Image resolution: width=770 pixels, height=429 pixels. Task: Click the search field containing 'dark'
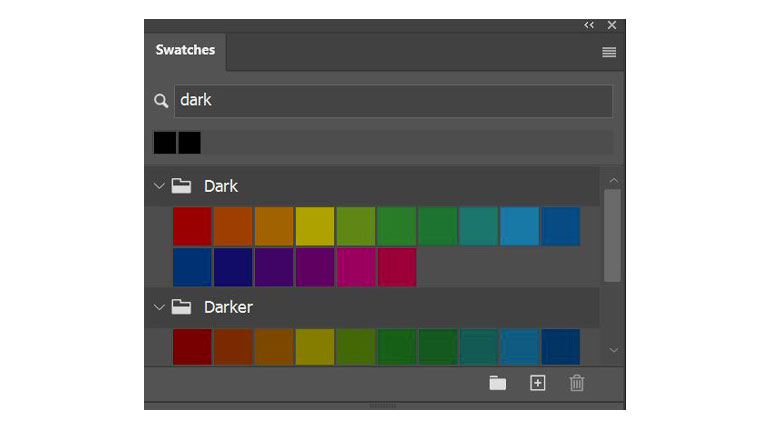click(393, 101)
